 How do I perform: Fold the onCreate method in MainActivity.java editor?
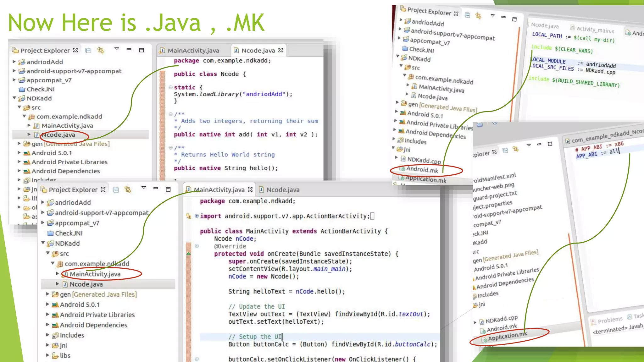(x=197, y=246)
